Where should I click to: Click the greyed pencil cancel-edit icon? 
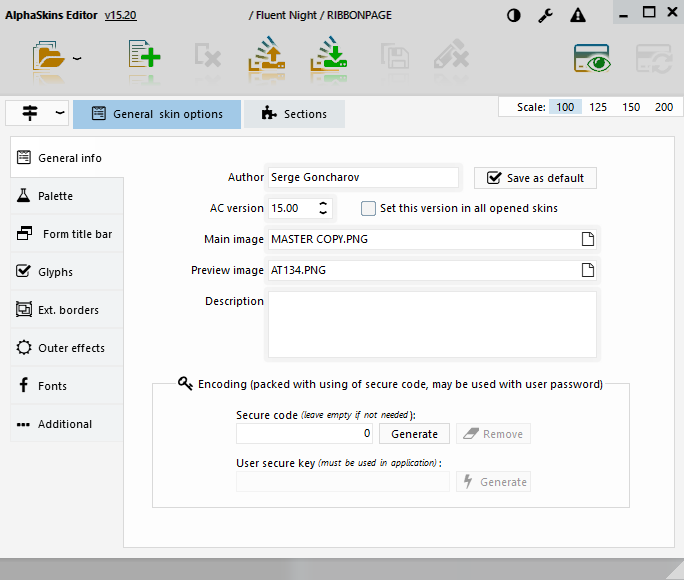point(451,54)
